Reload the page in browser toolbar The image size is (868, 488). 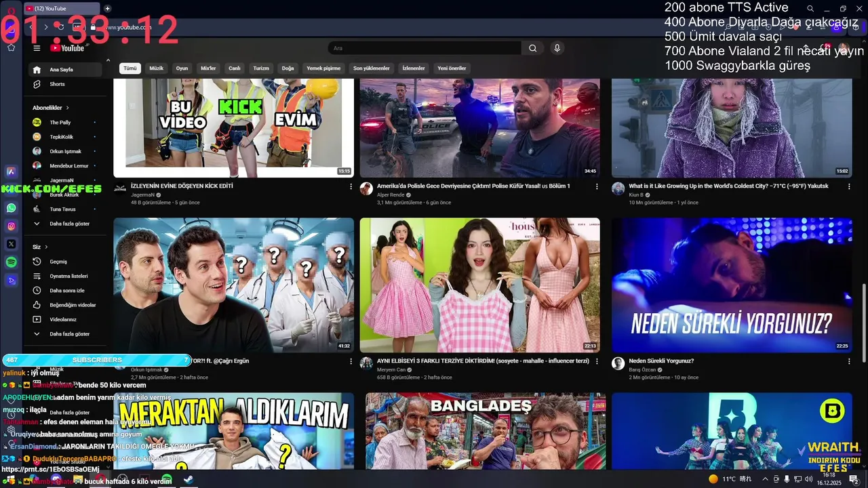point(61,27)
